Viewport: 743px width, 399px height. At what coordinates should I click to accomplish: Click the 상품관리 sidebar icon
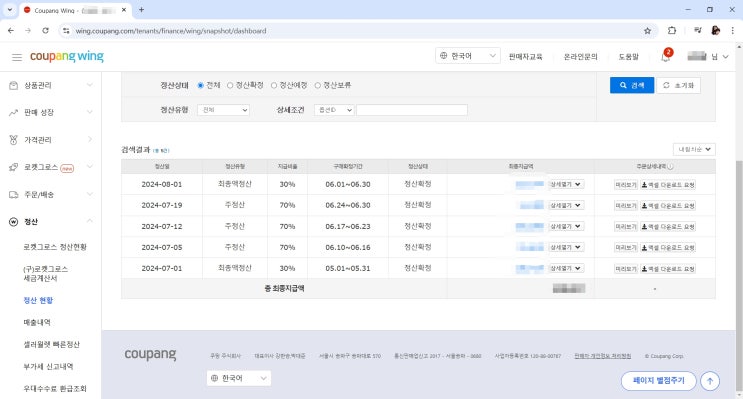(14, 85)
